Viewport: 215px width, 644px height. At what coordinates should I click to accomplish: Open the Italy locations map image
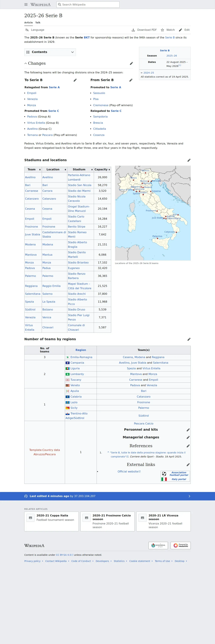click(x=153, y=213)
